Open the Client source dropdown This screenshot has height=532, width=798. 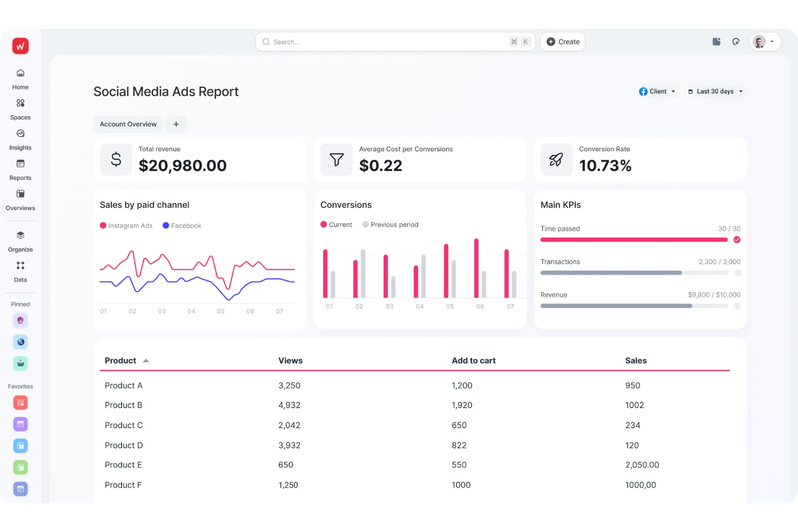(x=657, y=91)
